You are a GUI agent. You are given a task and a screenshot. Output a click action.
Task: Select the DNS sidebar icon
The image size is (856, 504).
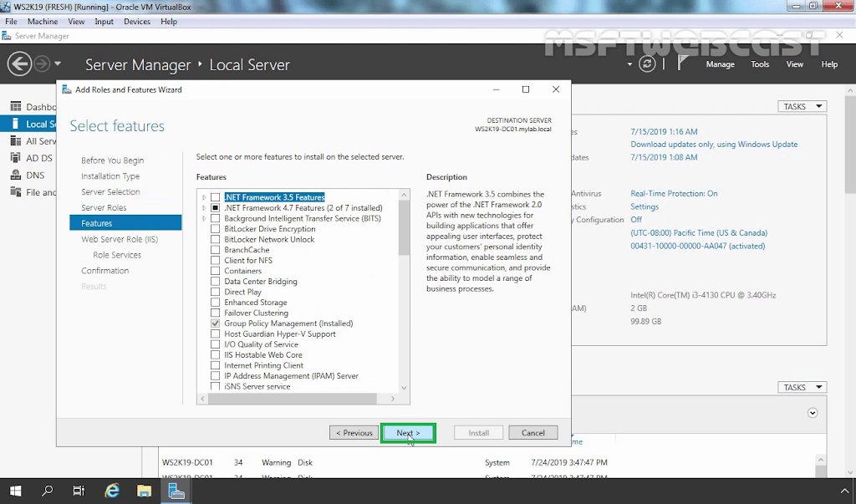pos(16,176)
